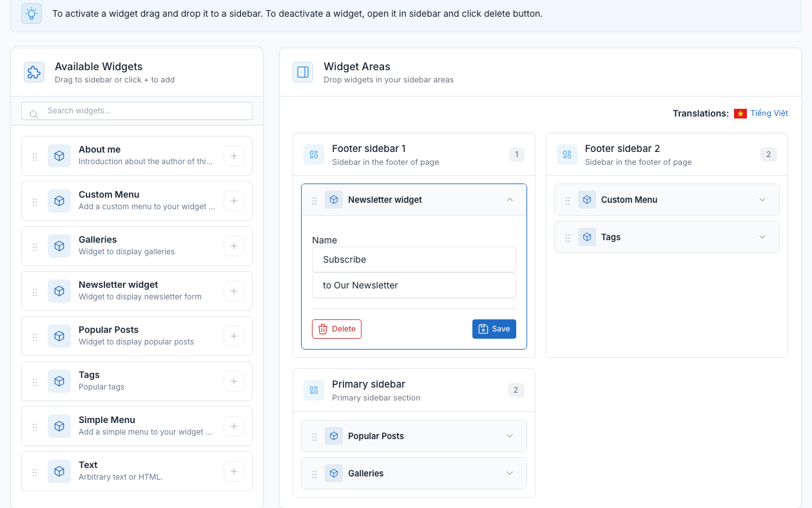The image size is (812, 508).
Task: Click the 'Popular tags' description text
Action: click(101, 387)
